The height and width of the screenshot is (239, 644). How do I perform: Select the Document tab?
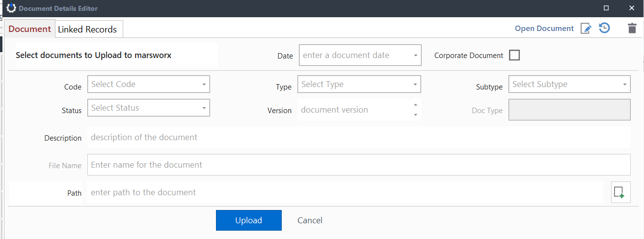(30, 29)
